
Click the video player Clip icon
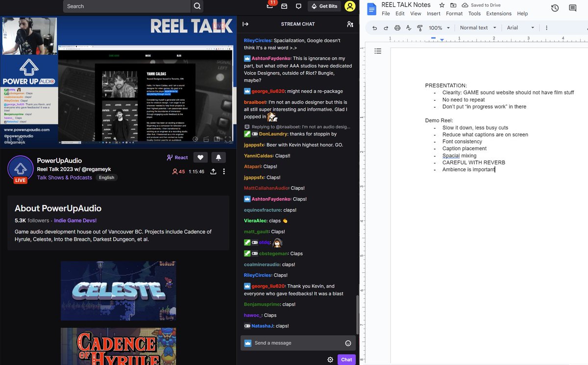pos(206,139)
